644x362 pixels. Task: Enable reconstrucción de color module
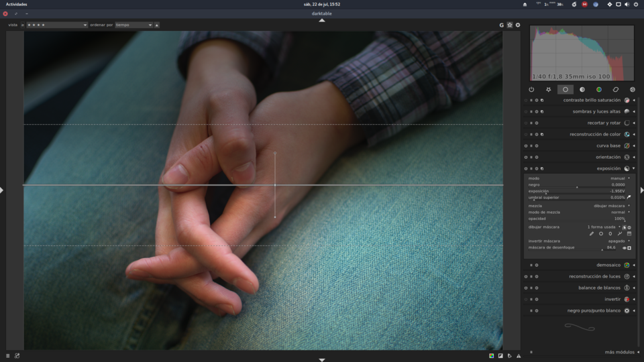click(x=526, y=134)
